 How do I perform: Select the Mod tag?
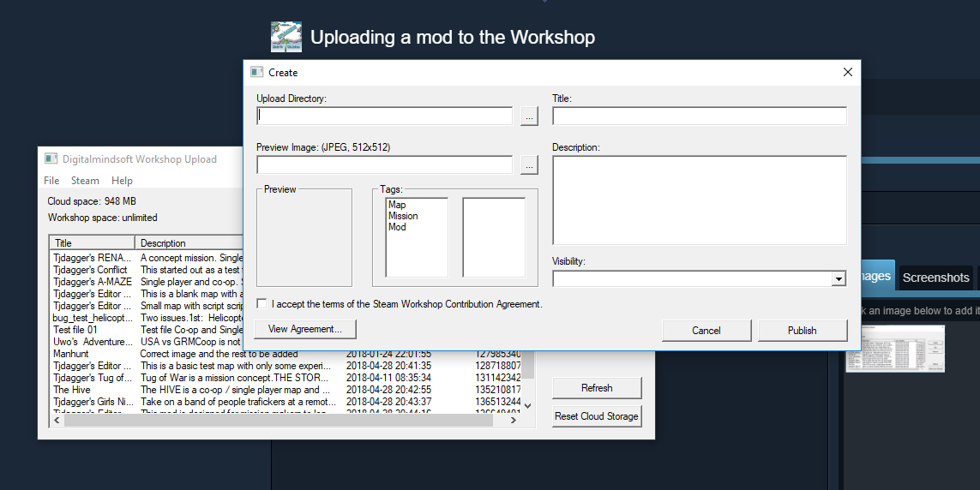[x=397, y=227]
